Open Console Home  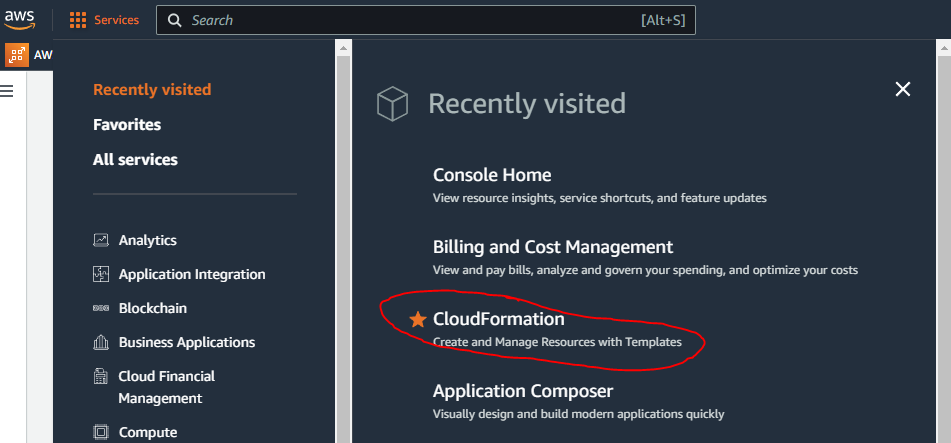[492, 175]
